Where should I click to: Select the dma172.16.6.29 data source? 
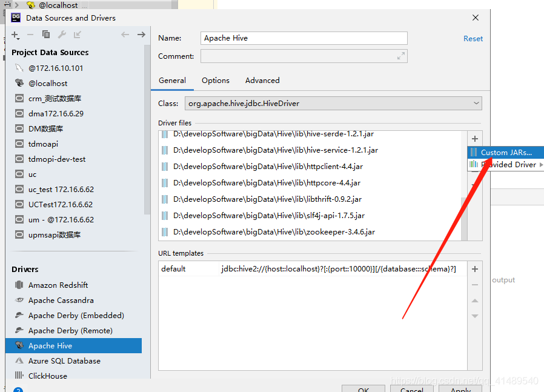(56, 113)
